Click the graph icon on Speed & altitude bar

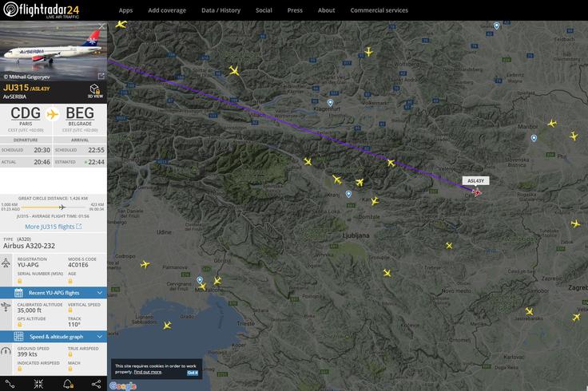[18, 337]
